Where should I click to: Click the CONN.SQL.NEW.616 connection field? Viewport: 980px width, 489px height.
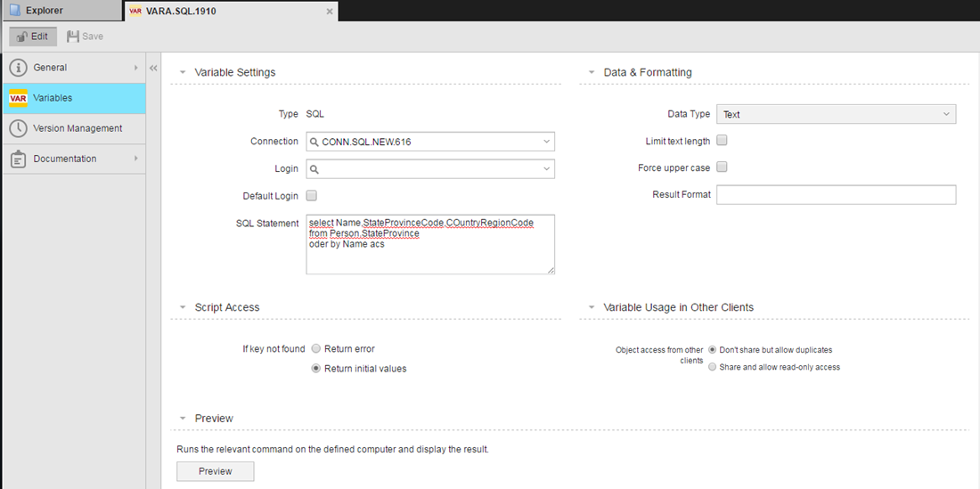coord(430,142)
